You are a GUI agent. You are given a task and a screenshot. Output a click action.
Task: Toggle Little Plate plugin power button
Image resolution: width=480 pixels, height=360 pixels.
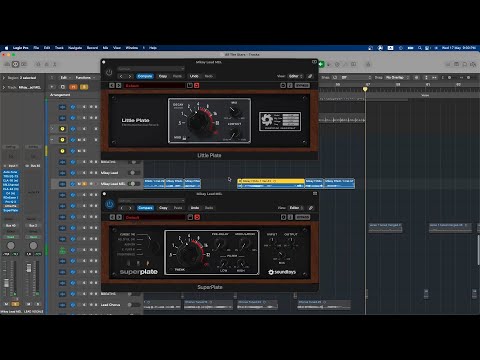pyautogui.click(x=109, y=72)
